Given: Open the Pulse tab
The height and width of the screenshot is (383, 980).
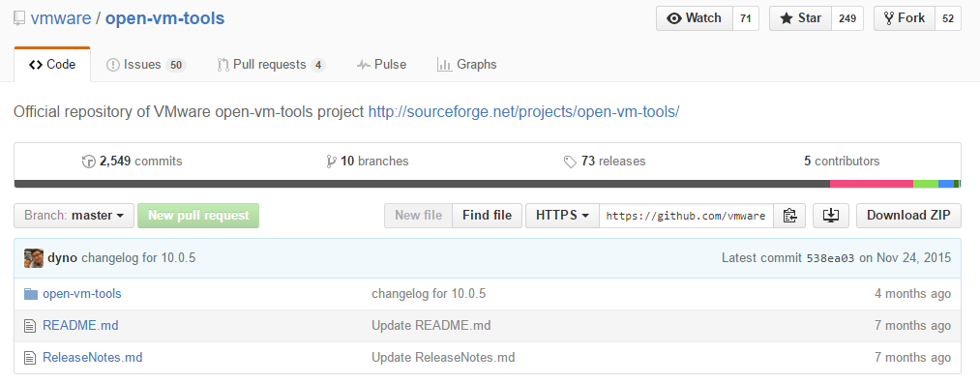Looking at the screenshot, I should point(381,65).
